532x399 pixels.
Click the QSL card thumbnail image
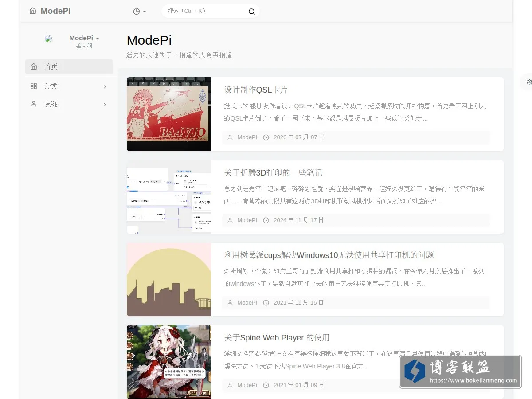pos(169,114)
